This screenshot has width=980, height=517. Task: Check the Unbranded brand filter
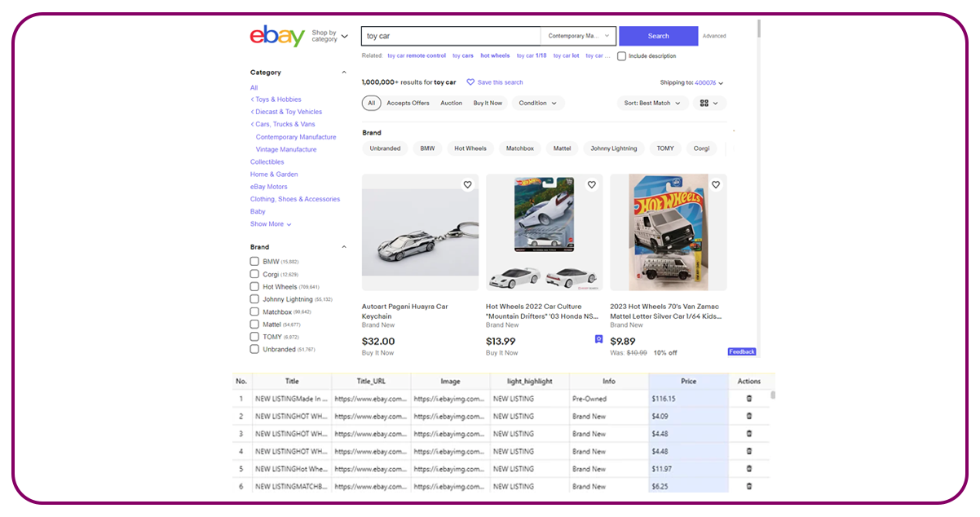coord(254,349)
